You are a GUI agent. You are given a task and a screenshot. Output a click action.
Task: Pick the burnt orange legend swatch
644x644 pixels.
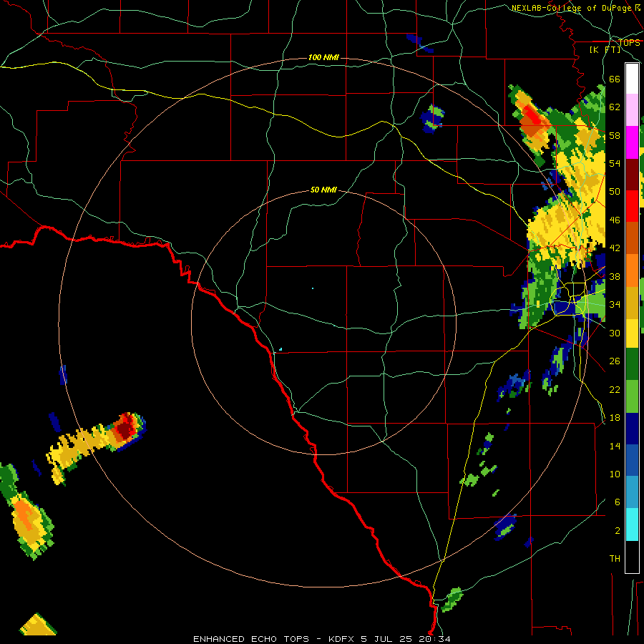pyautogui.click(x=632, y=238)
